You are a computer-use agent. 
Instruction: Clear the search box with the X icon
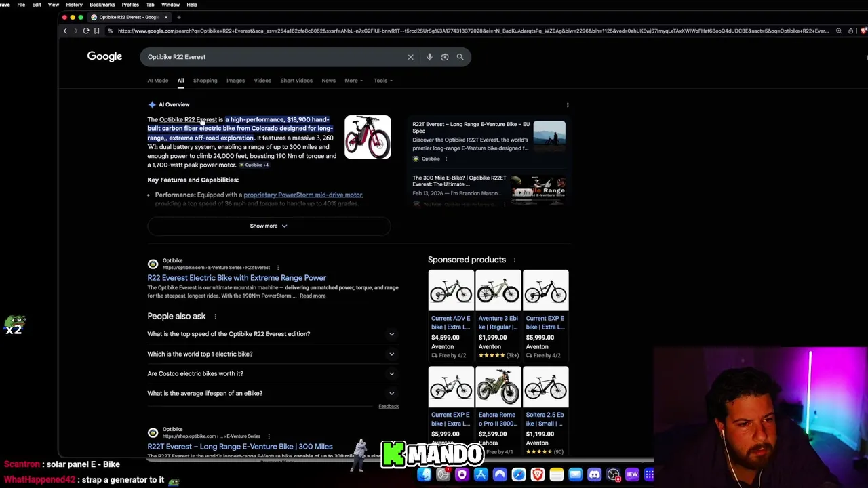[x=410, y=57]
